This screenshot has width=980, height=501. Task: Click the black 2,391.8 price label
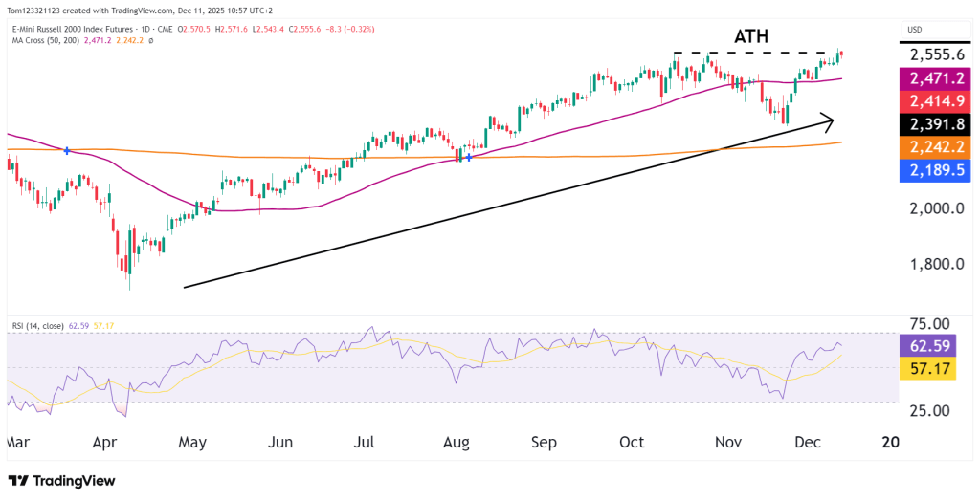point(937,124)
